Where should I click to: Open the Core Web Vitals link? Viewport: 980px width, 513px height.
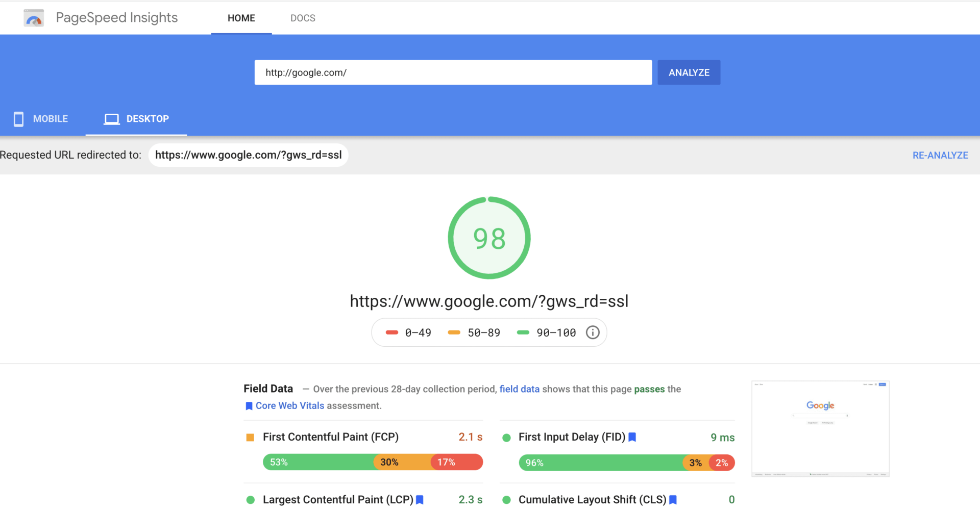click(289, 405)
